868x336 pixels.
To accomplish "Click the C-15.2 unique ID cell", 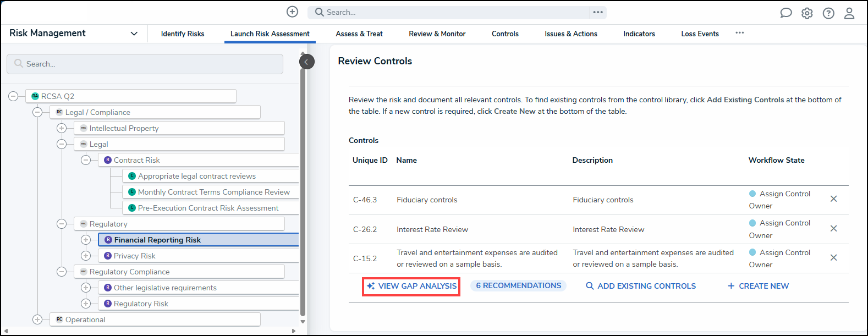I will click(x=365, y=258).
